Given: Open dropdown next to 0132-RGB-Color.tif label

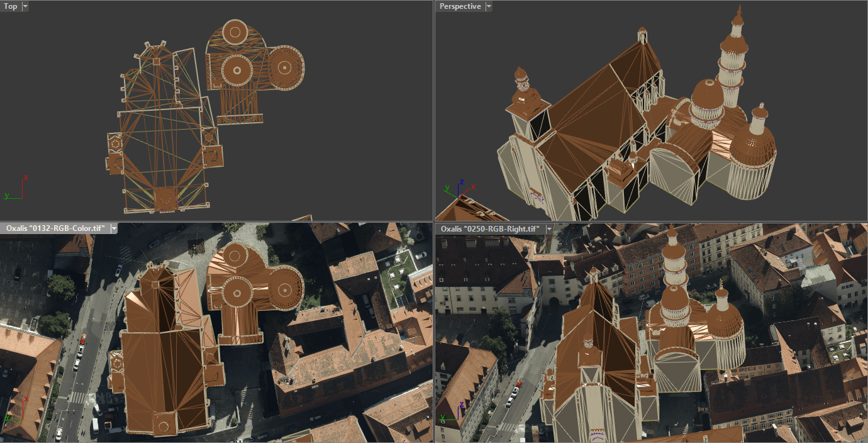Looking at the screenshot, I should click(114, 228).
